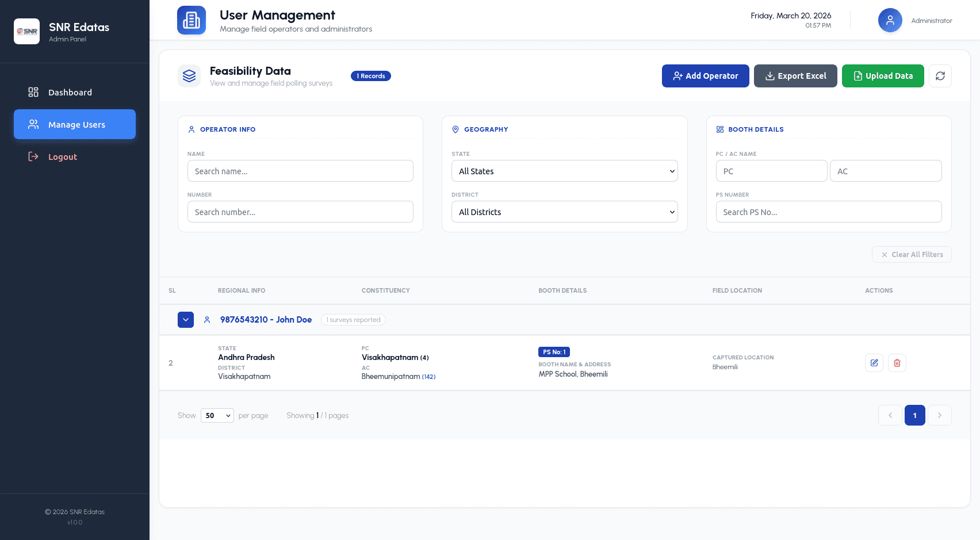The height and width of the screenshot is (540, 980).
Task: Open the Dashboard from the sidebar
Action: (70, 92)
